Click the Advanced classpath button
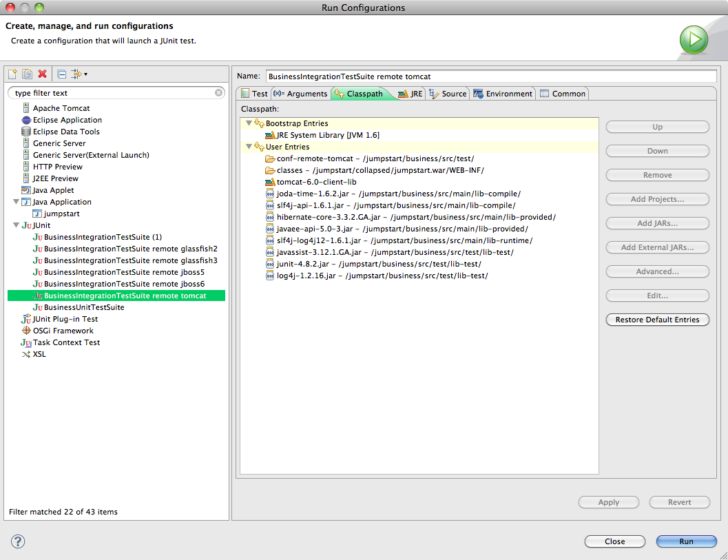728x560 pixels. (x=658, y=271)
